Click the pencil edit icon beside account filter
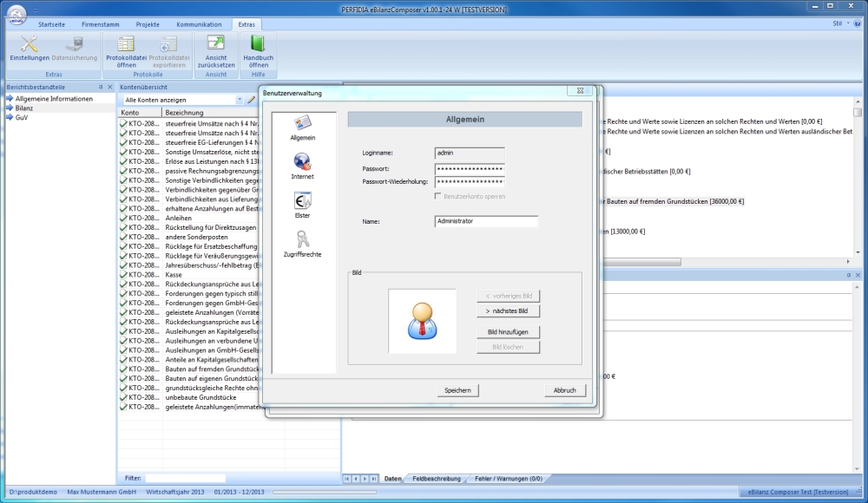The height and width of the screenshot is (503, 868). pyautogui.click(x=252, y=100)
